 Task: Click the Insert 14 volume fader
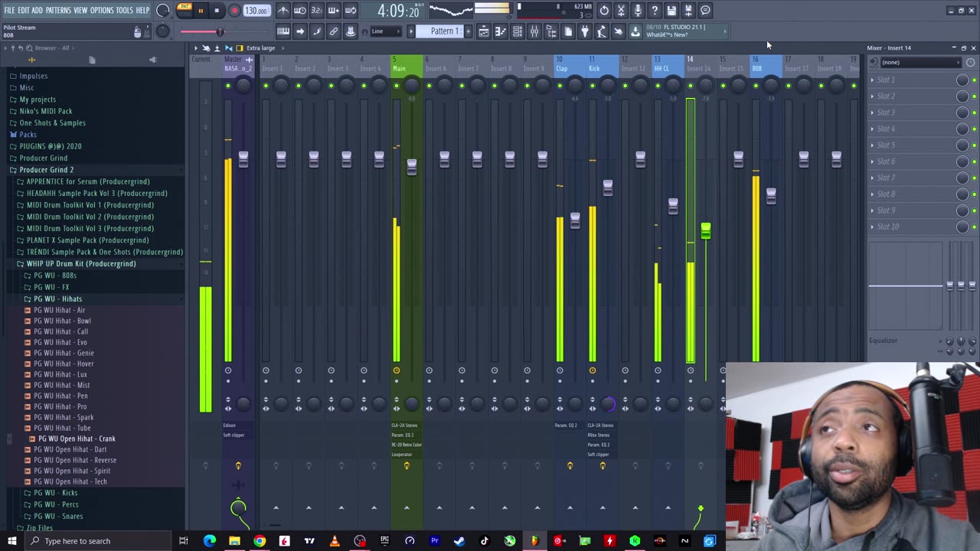[706, 230]
